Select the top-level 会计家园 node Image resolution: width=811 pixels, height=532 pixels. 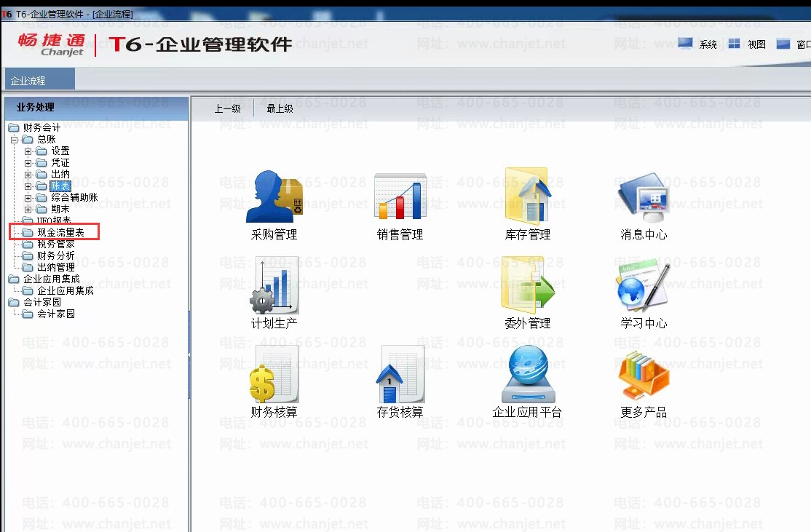[x=42, y=302]
